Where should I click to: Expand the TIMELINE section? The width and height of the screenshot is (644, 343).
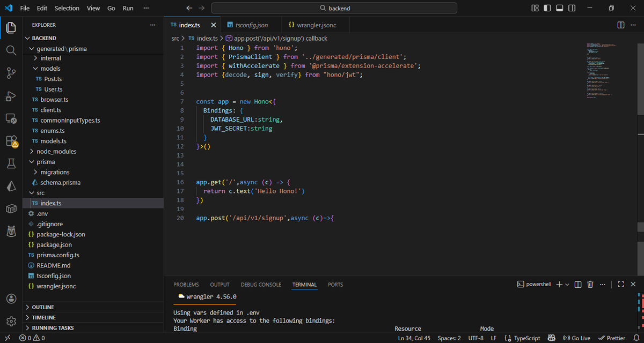coord(93,317)
